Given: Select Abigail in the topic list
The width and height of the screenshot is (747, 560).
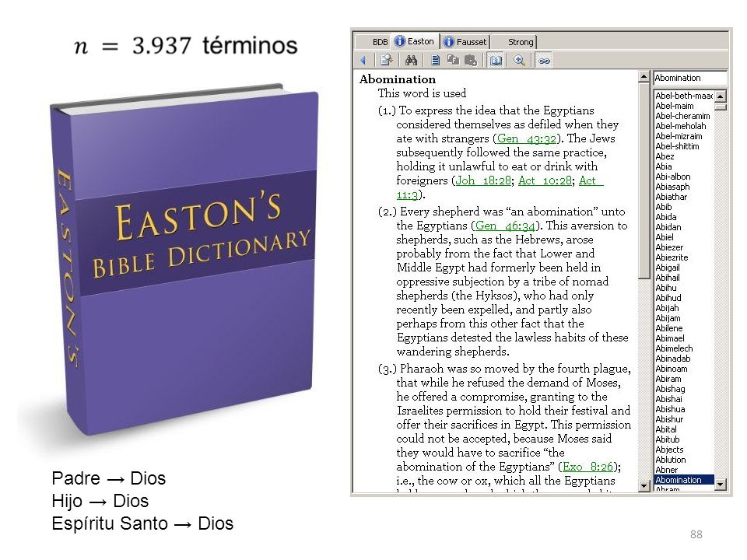Looking at the screenshot, I should pos(668,268).
